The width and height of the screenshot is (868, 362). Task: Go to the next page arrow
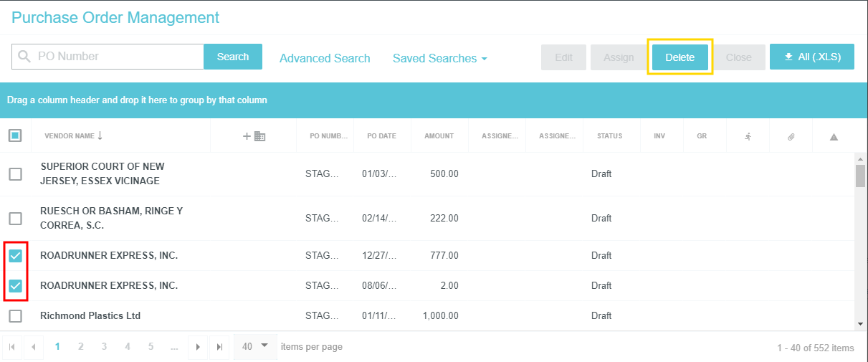pos(198,347)
